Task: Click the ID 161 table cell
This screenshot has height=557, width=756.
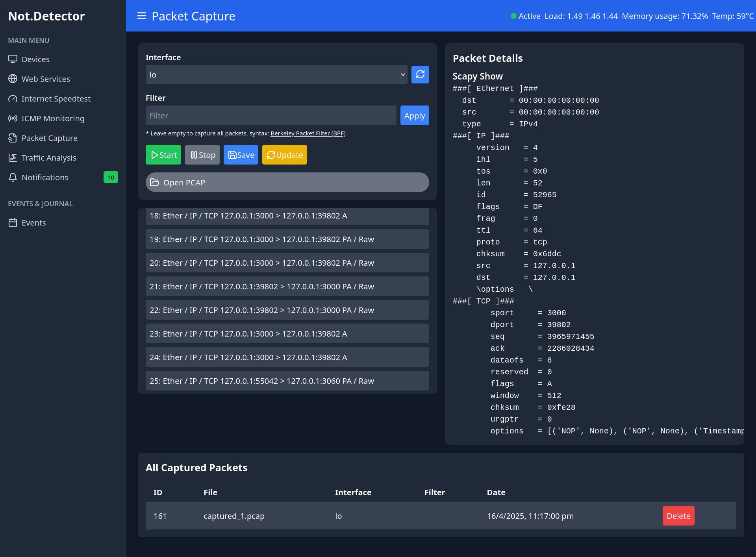Action: tap(160, 516)
